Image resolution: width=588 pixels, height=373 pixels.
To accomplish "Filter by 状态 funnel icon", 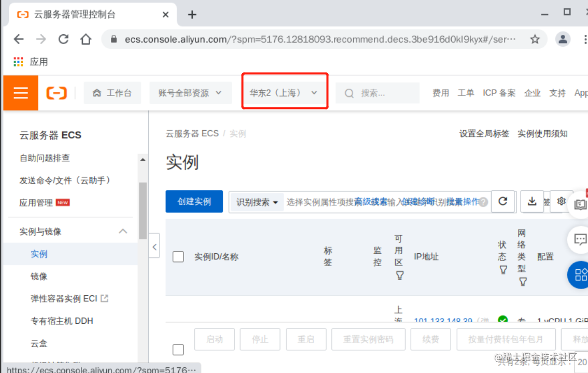I will 503,270.
